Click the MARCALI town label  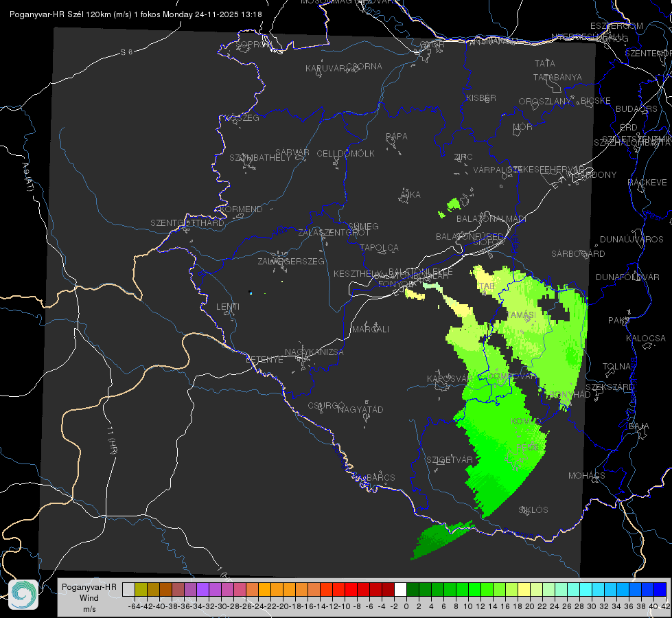point(371,330)
